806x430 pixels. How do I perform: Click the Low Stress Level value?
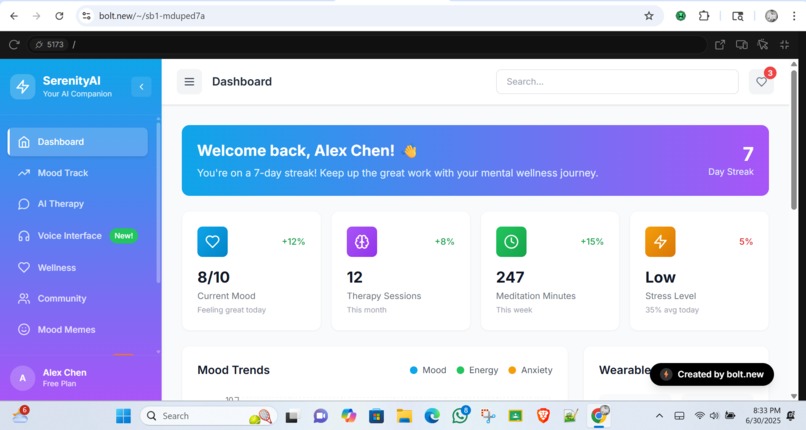(x=661, y=277)
